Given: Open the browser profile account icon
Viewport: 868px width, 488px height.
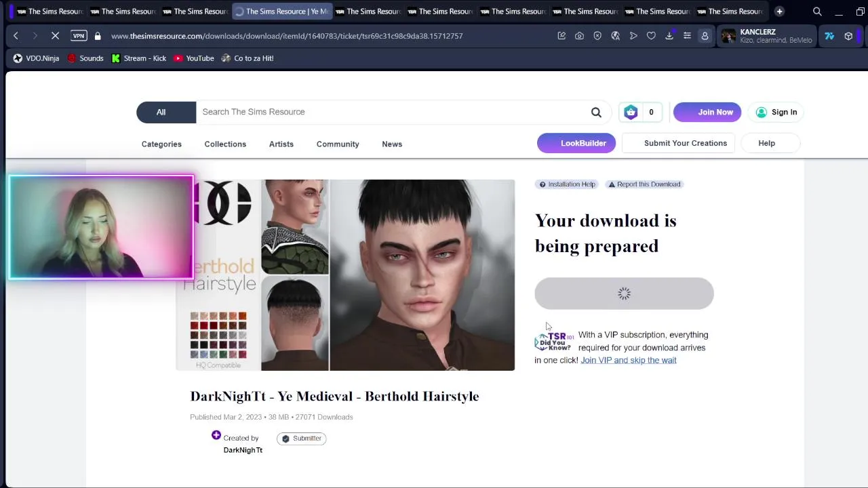Looking at the screenshot, I should pyautogui.click(x=705, y=36).
